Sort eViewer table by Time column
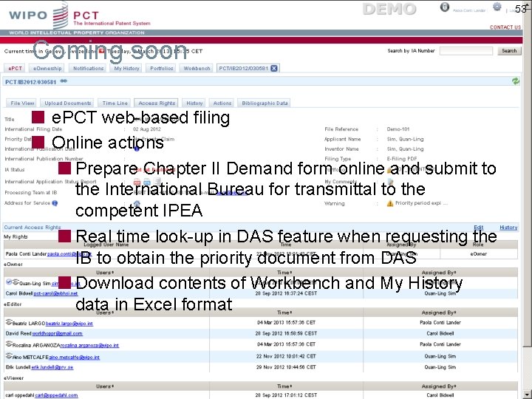This screenshot has height=399, width=532. (284, 386)
